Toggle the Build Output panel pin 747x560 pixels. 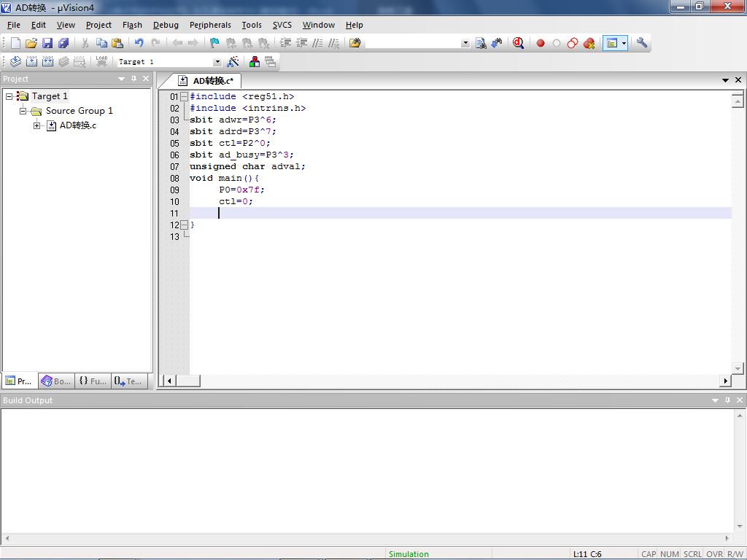[x=727, y=400]
